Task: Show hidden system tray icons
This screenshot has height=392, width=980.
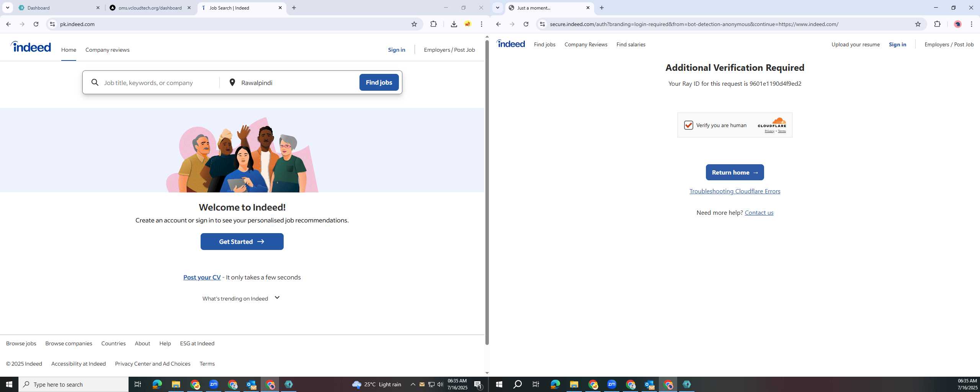Action: click(413, 384)
